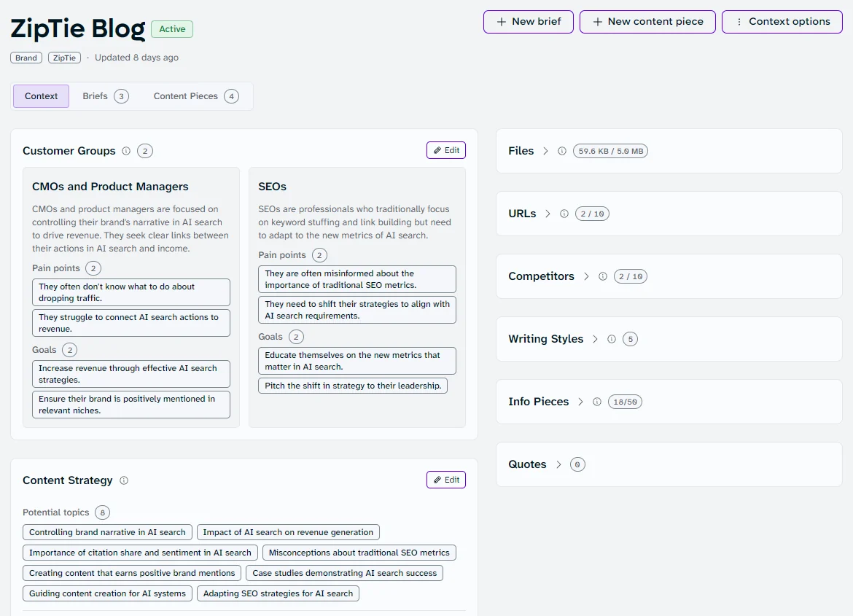853x616 pixels.
Task: Click the Quotes heading
Action: click(527, 464)
